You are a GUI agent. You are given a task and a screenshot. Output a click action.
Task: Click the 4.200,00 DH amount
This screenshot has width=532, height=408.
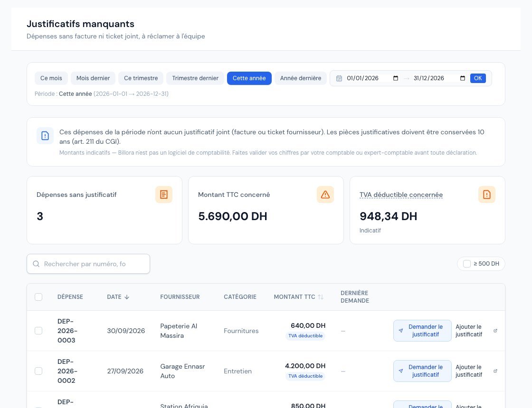tap(305, 366)
